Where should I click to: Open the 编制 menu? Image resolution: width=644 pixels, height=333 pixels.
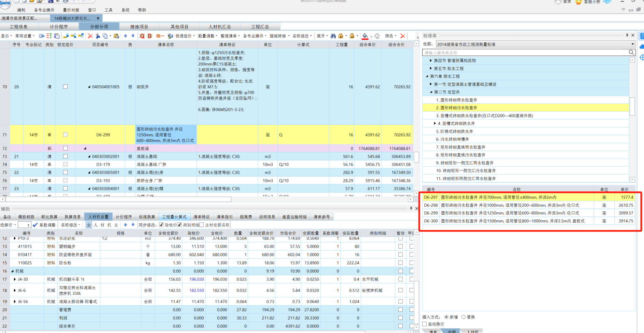21,10
